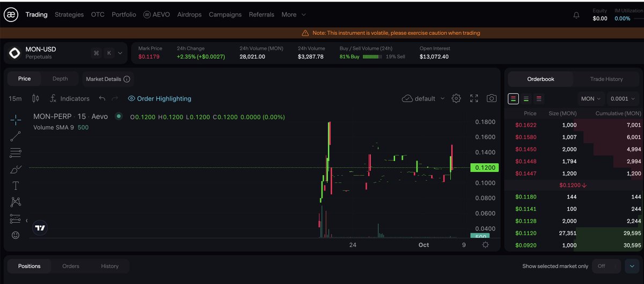Open the MON size unit dropdown
The height and width of the screenshot is (284, 644).
pos(590,99)
